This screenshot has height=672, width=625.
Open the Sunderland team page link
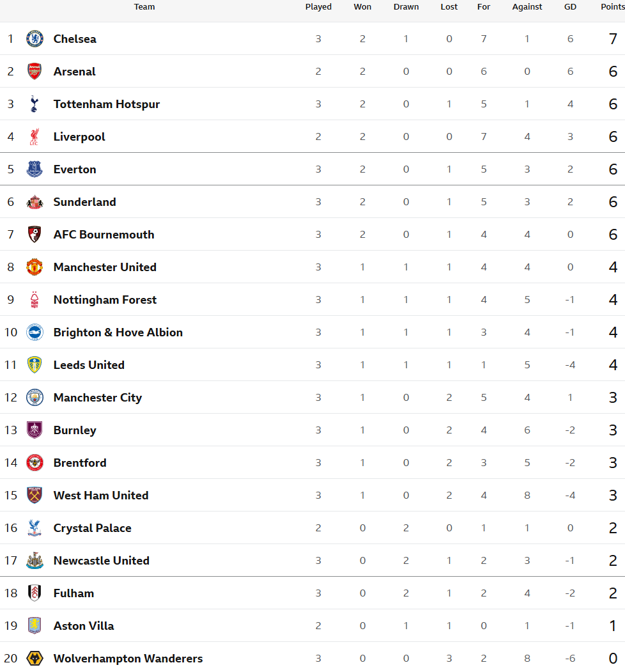(85, 202)
